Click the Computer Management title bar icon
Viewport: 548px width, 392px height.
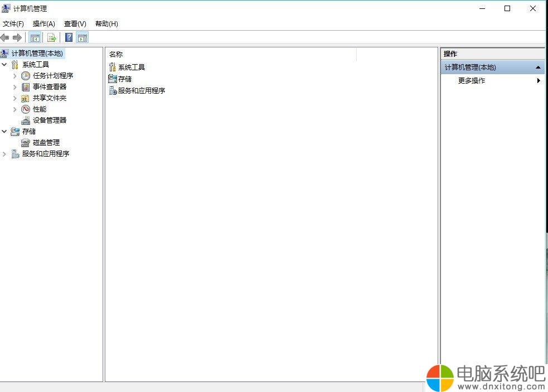(6, 8)
